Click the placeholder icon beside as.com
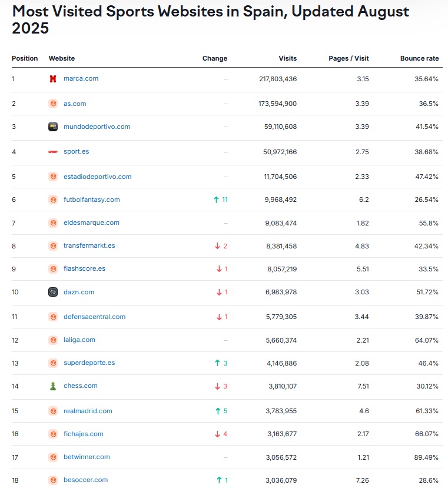This screenshot has height=488, width=448. [x=53, y=104]
